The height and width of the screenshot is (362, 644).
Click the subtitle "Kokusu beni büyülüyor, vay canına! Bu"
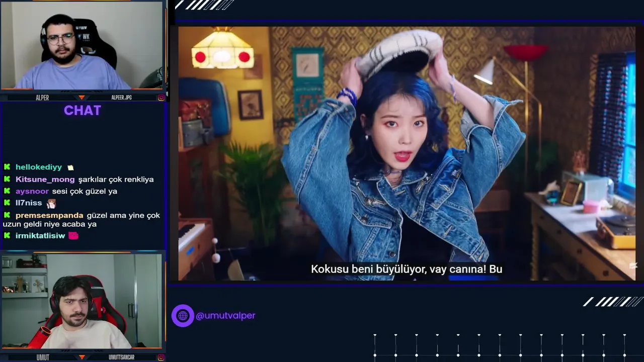(x=407, y=269)
